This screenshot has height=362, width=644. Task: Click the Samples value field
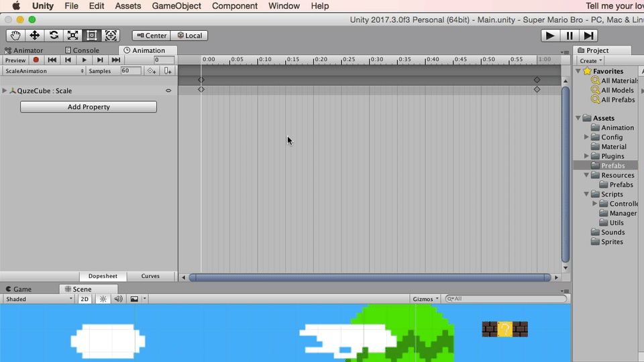click(x=131, y=70)
